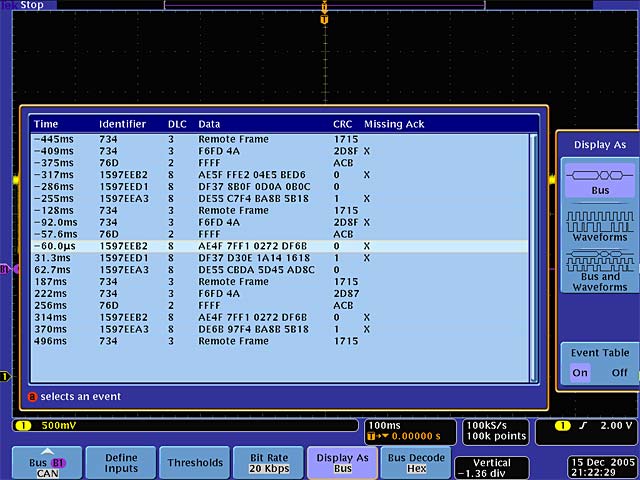Click the Missing Ack column header
The image size is (640, 480).
394,124
